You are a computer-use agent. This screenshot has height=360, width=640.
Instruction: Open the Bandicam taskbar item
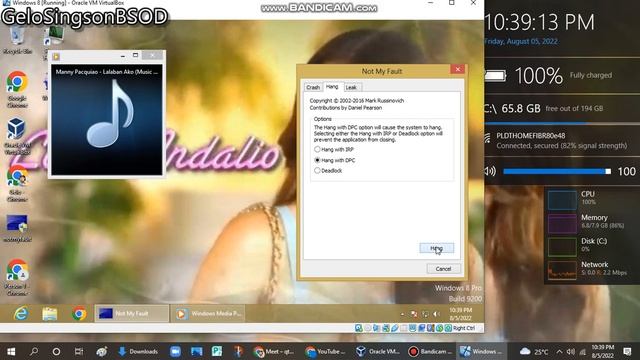coord(430,351)
